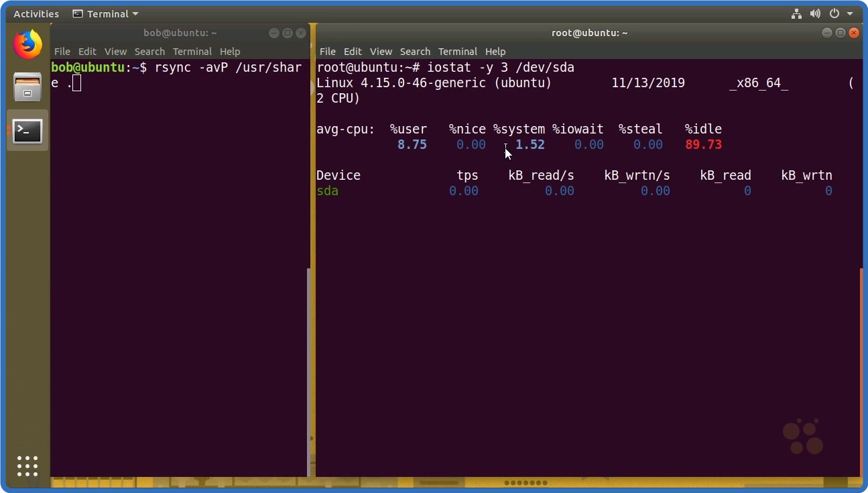
Task: Open Help menu in root@ubuntu terminal
Action: click(x=495, y=51)
